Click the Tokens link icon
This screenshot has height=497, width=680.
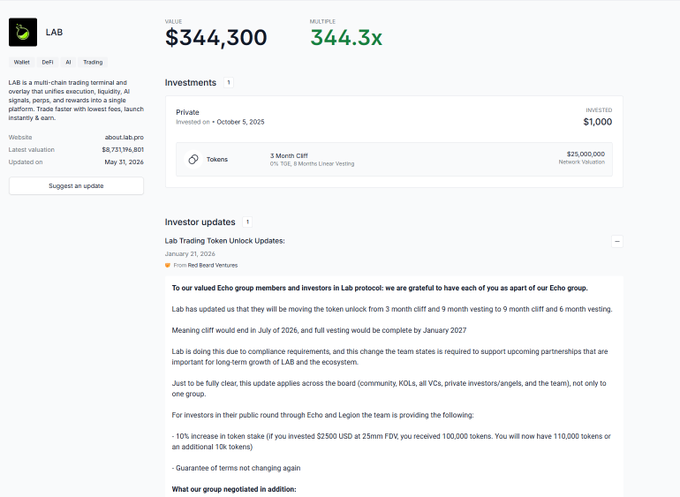[x=193, y=159]
